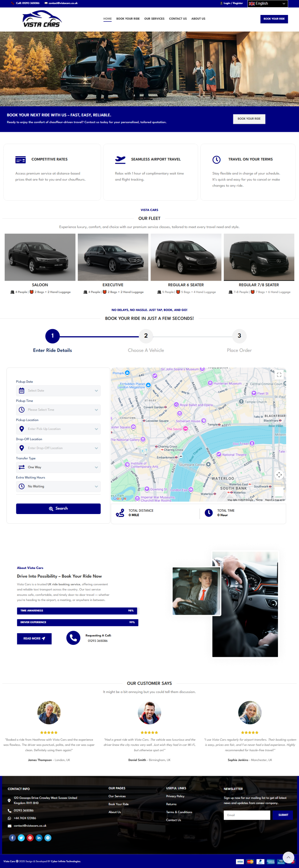Click the blue phone call icon
The height and width of the screenshot is (868, 299).
tap(73, 638)
